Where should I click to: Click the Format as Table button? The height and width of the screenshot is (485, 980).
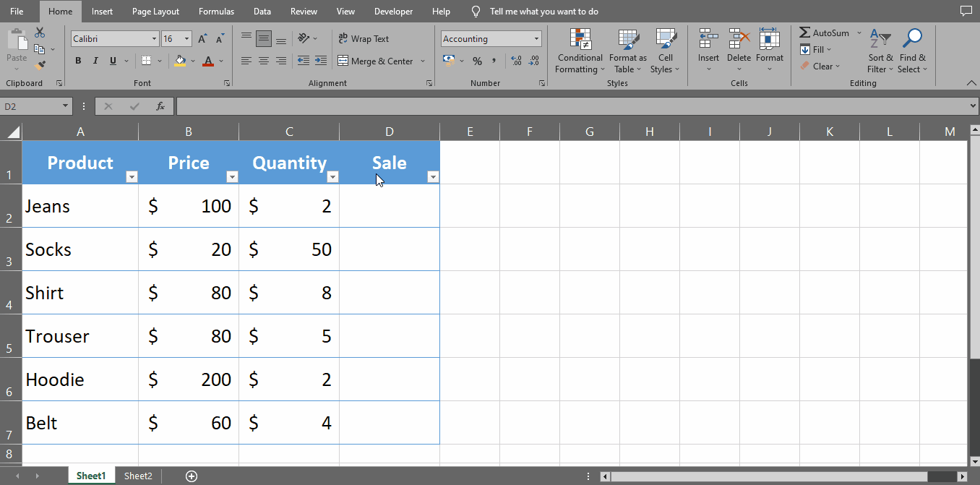[627, 51]
